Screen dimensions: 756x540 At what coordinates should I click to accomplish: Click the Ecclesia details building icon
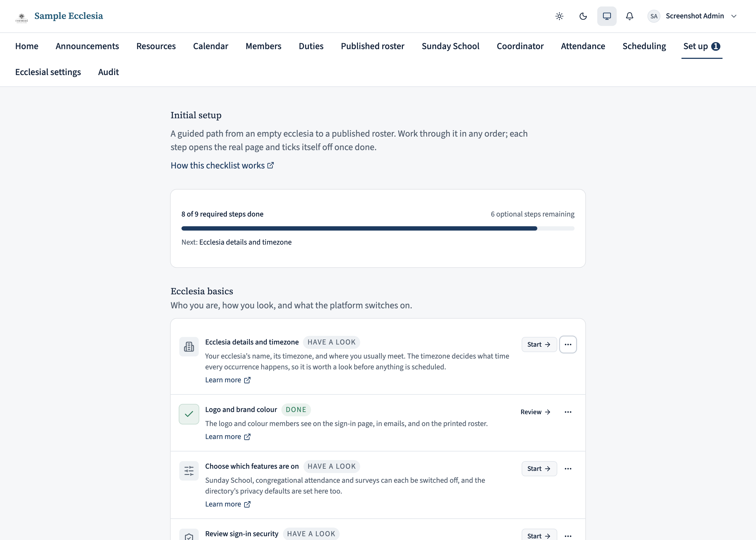coord(189,346)
